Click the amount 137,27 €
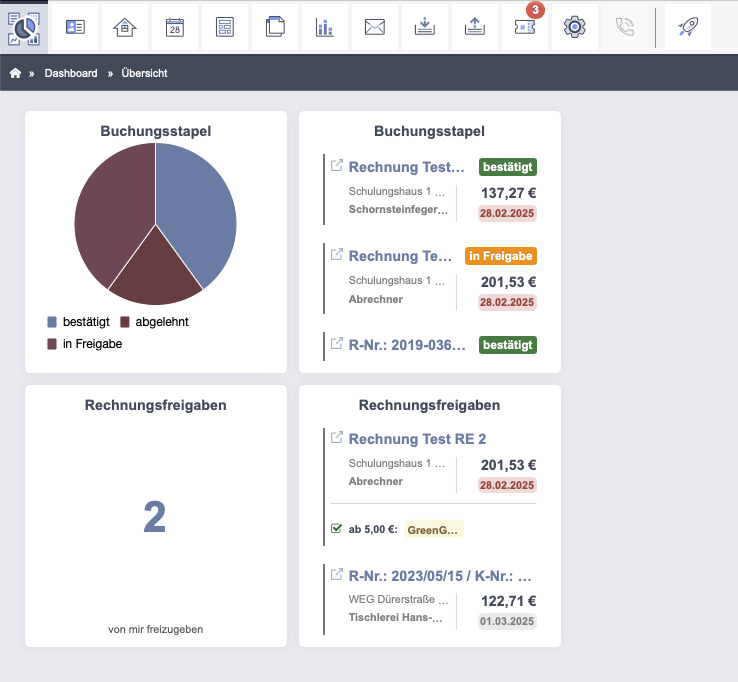The height and width of the screenshot is (682, 738). tap(508, 193)
